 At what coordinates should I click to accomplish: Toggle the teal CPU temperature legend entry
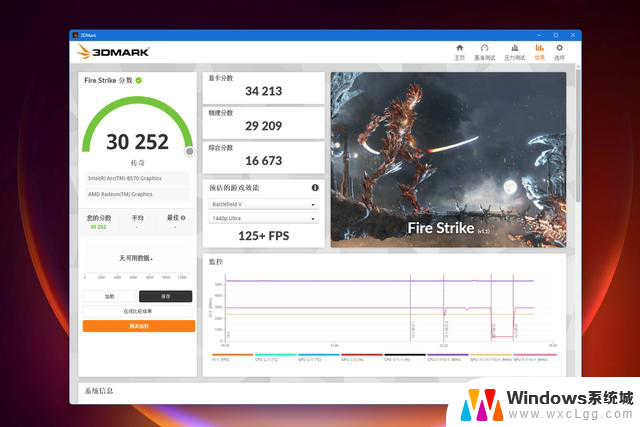click(276, 357)
